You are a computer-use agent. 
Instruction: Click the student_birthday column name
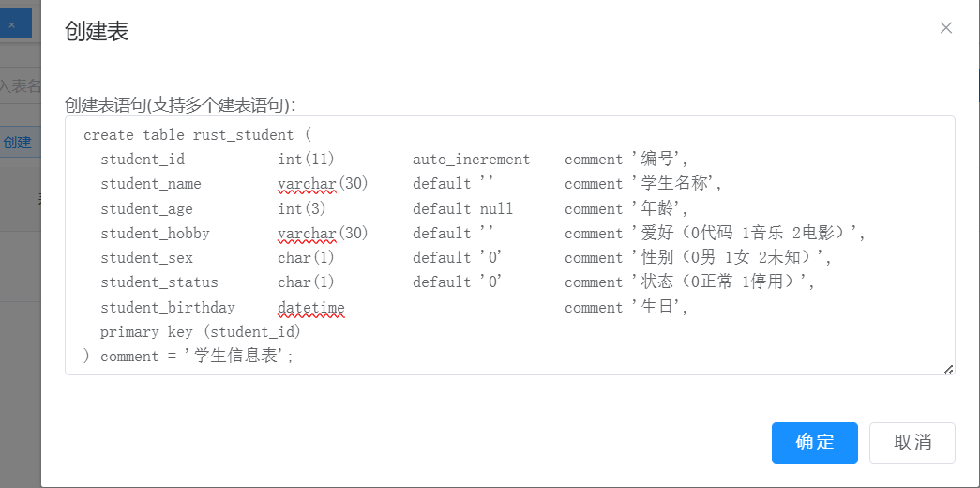point(168,307)
